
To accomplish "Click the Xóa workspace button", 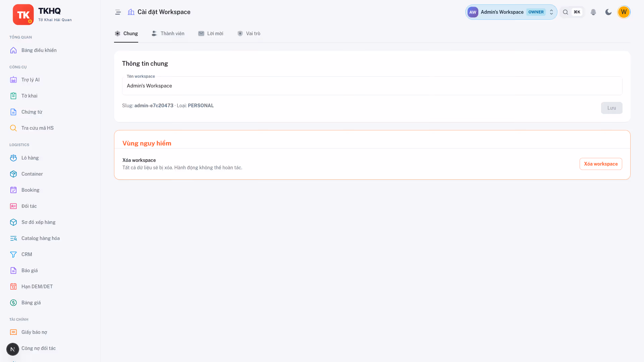I will point(601,164).
